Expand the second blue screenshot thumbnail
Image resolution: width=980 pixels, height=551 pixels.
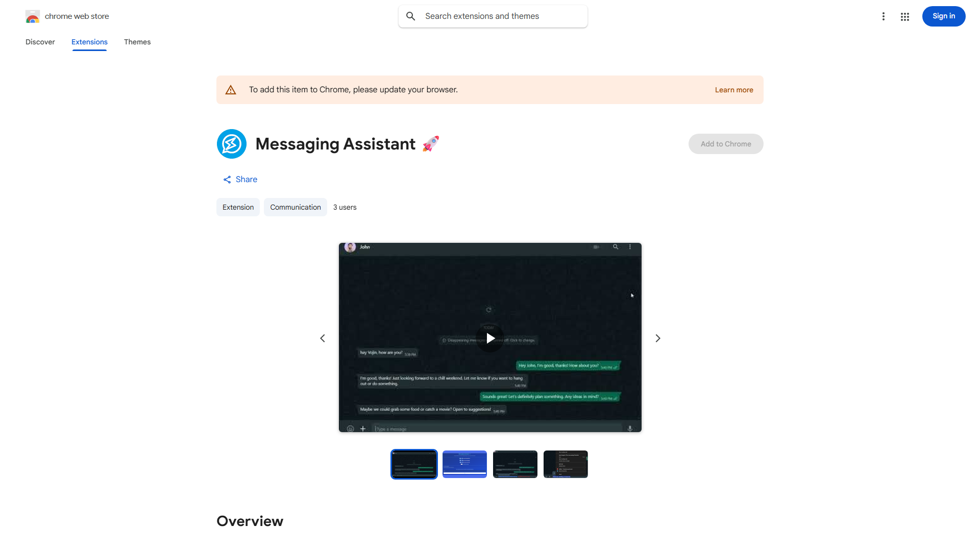click(464, 464)
